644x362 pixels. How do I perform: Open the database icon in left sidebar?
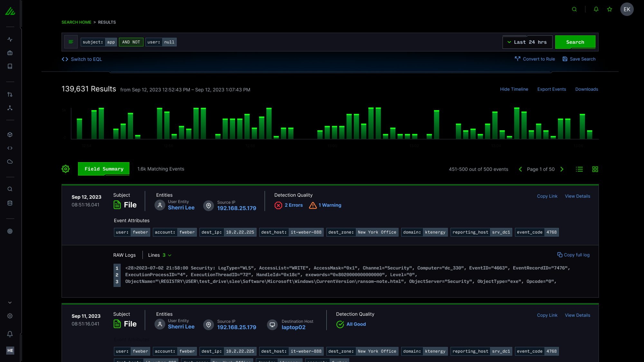click(x=10, y=203)
